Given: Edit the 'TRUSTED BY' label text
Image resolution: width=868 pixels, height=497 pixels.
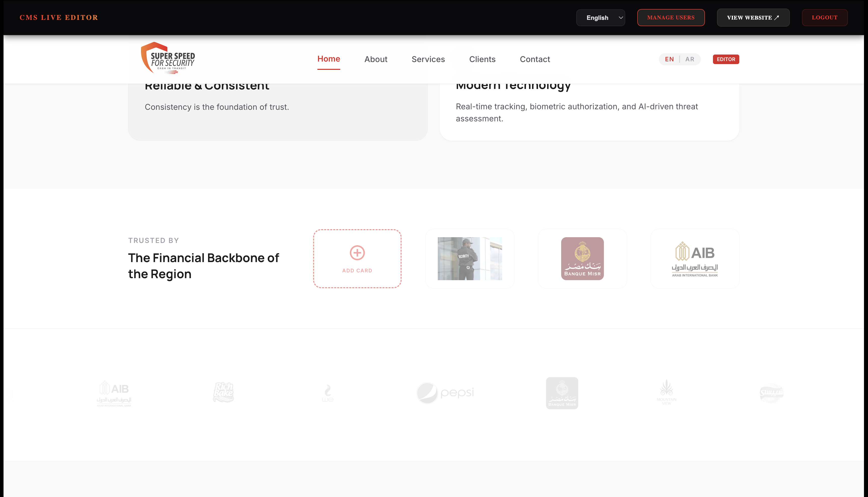Looking at the screenshot, I should 154,240.
